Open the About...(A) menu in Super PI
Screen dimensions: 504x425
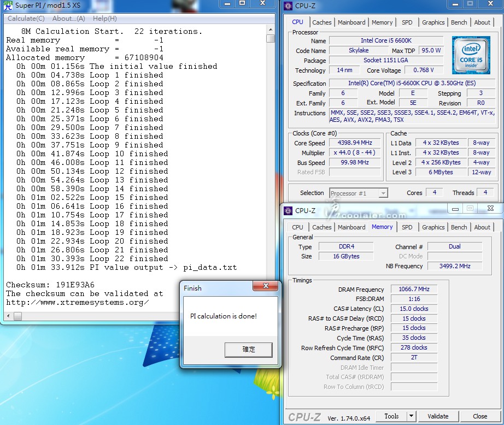tap(68, 19)
